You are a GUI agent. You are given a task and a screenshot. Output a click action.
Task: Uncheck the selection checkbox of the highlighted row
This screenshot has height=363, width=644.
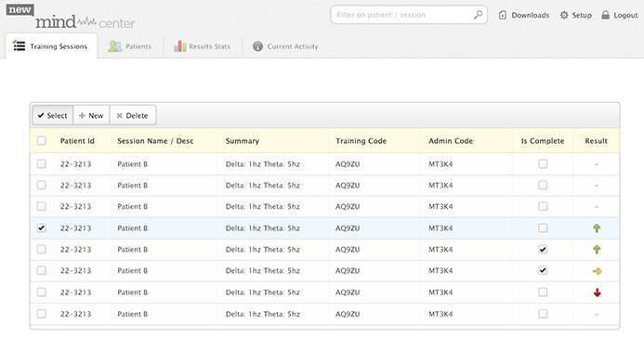tap(42, 228)
